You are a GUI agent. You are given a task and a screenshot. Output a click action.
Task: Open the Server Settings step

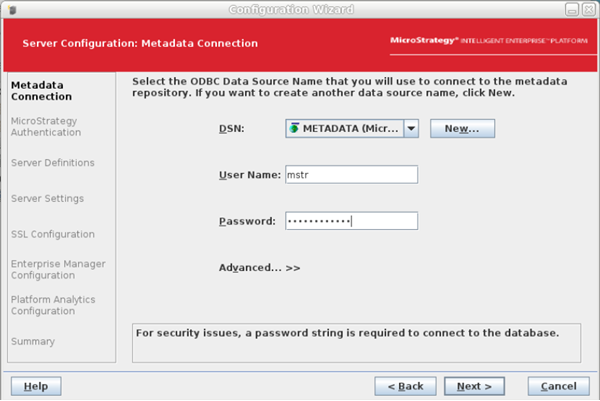tap(47, 199)
